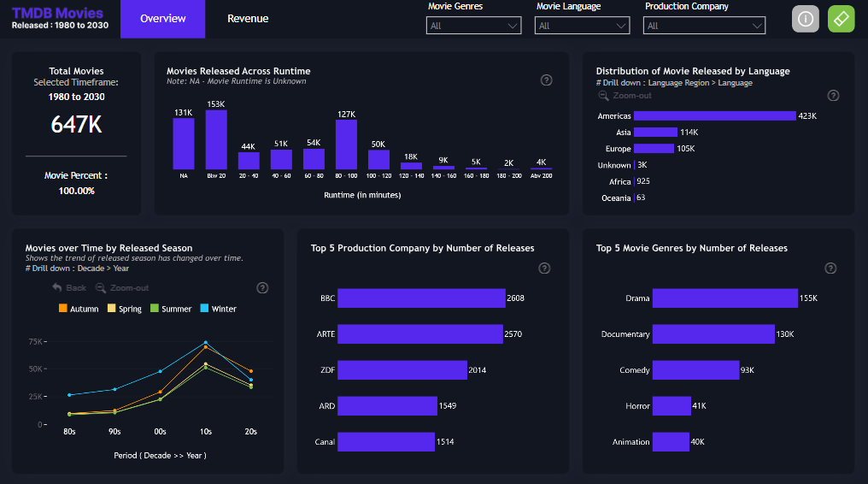Click Zoom-out magnifier in Language chart
Screen dimensions: 868x484
(x=603, y=96)
